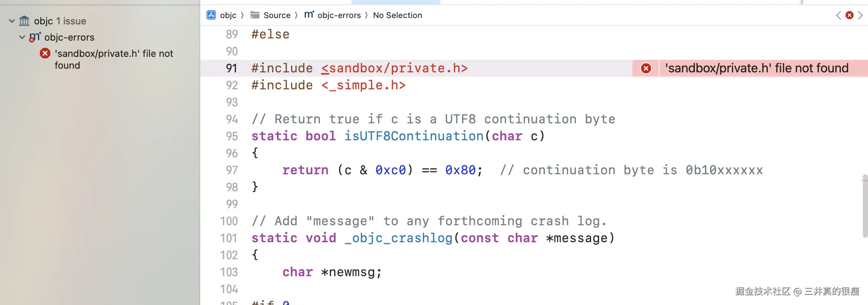
Task: Click the red error icon on line 91
Action: [x=646, y=68]
